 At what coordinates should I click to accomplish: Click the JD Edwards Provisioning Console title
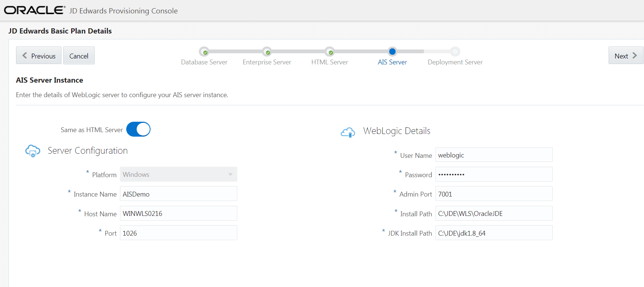[x=123, y=11]
